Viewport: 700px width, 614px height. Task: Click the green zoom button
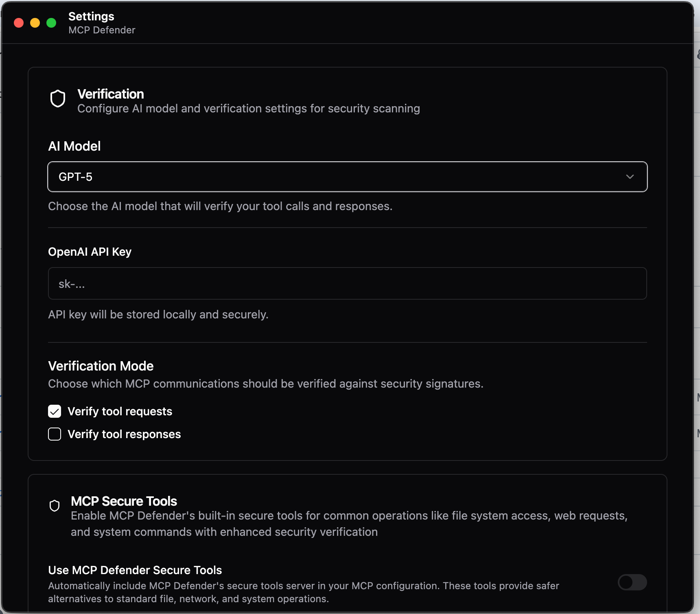tap(51, 23)
